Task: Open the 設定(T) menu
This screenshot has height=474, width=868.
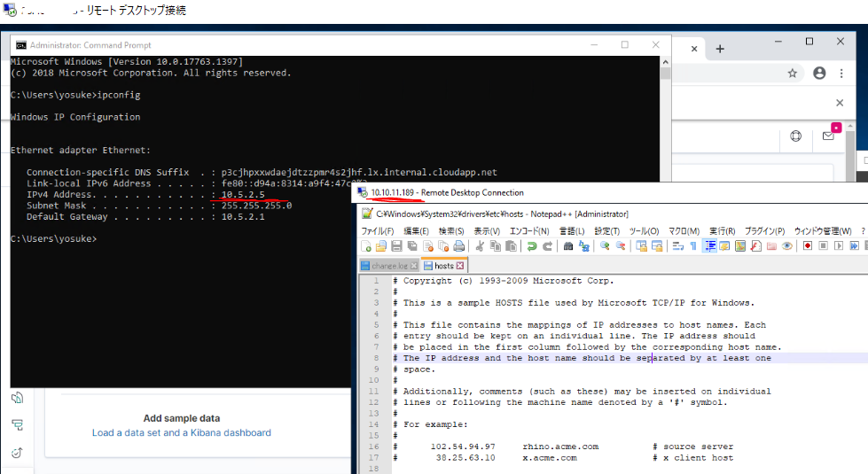Action: [607, 231]
